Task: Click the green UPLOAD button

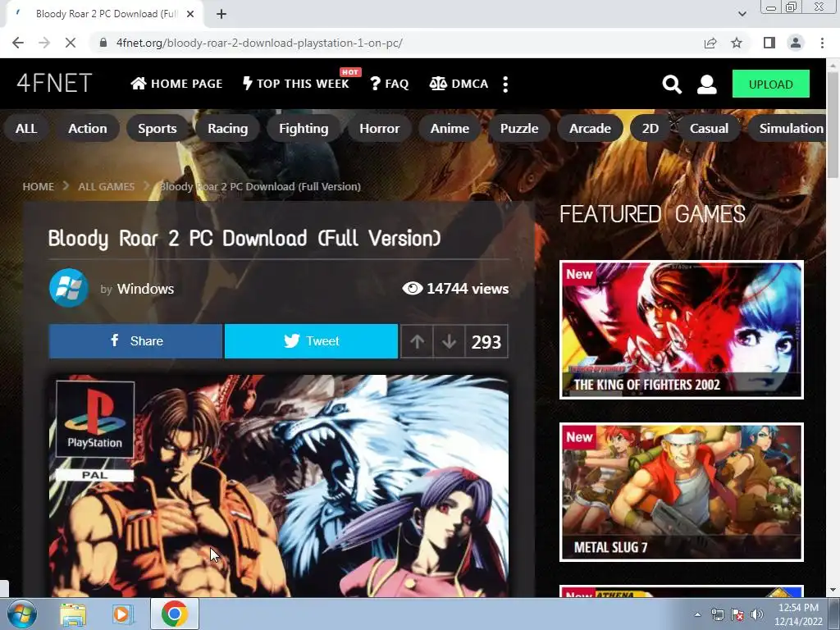Action: (x=771, y=84)
